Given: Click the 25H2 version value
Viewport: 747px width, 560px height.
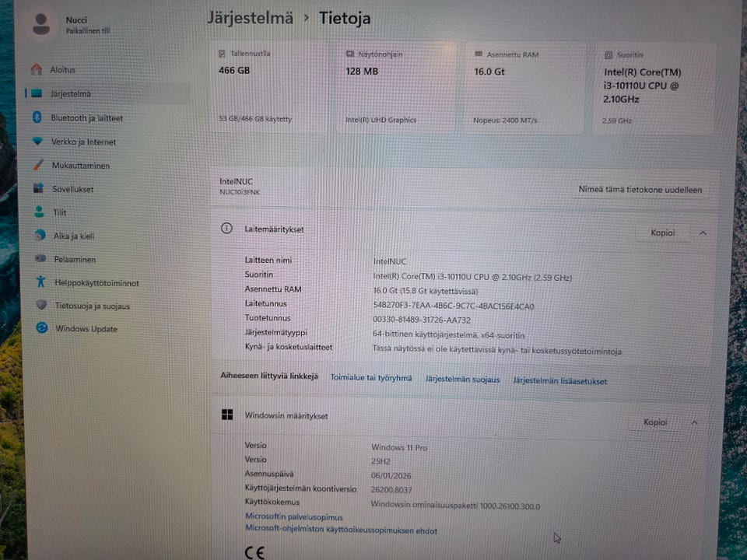Looking at the screenshot, I should coord(381,461).
